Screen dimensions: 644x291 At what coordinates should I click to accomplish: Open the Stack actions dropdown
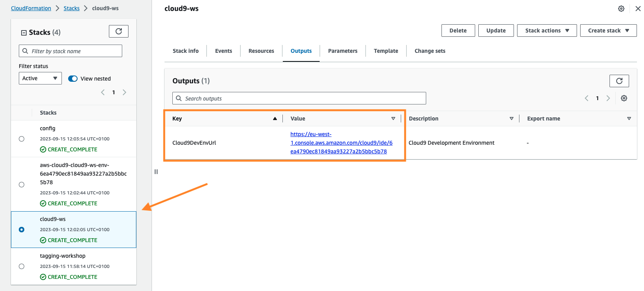pos(547,31)
